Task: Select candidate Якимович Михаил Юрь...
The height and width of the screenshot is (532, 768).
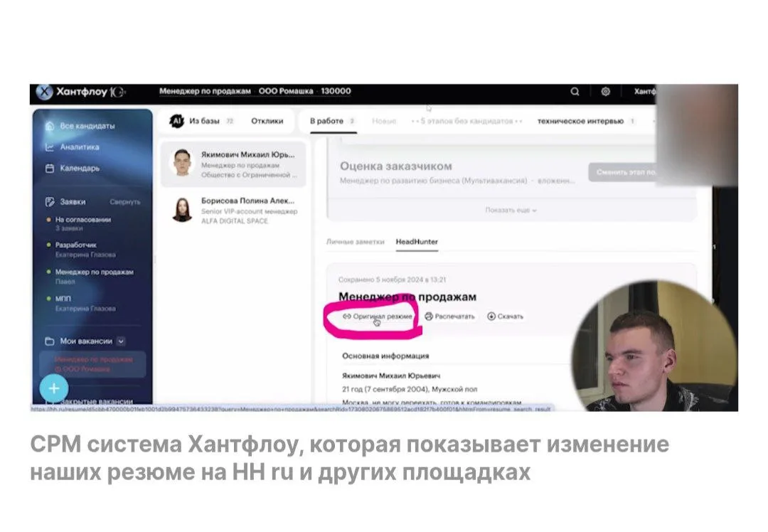Action: pos(234,164)
